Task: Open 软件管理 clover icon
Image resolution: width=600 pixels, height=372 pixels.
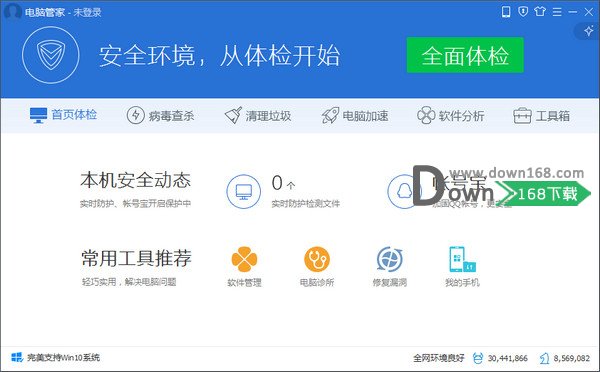Action: point(244,259)
